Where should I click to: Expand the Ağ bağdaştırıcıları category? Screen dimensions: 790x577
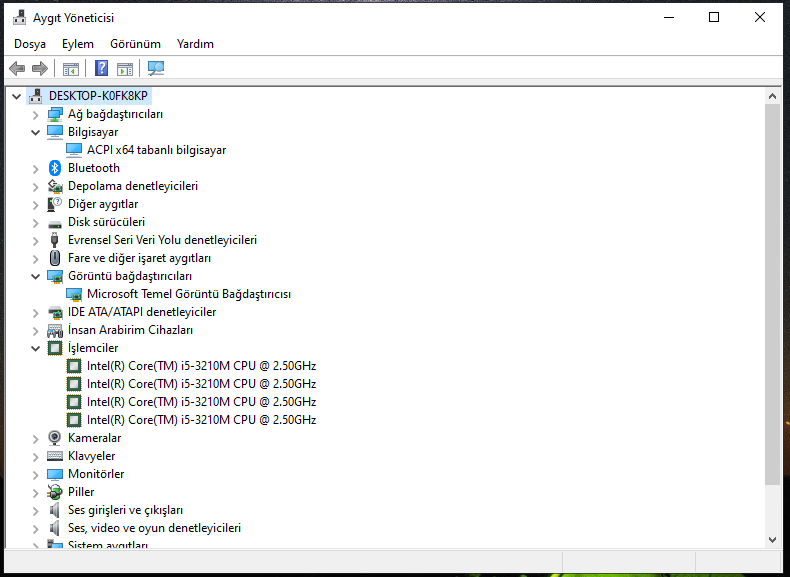pyautogui.click(x=35, y=115)
